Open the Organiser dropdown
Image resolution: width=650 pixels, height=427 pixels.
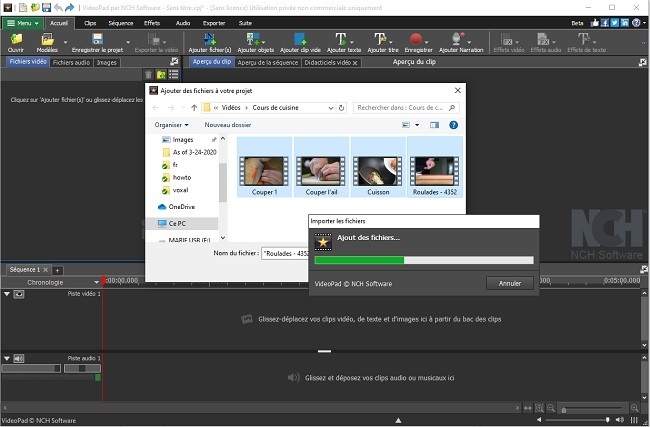(171, 125)
